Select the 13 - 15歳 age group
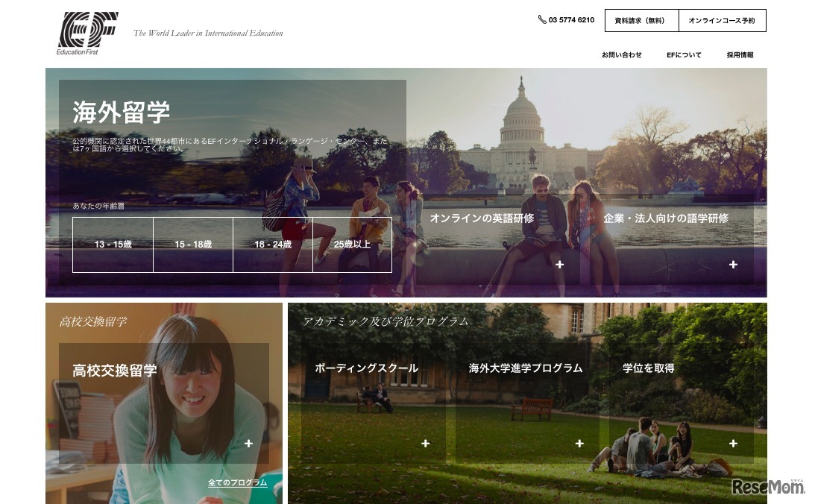The image size is (815, 504). (113, 245)
